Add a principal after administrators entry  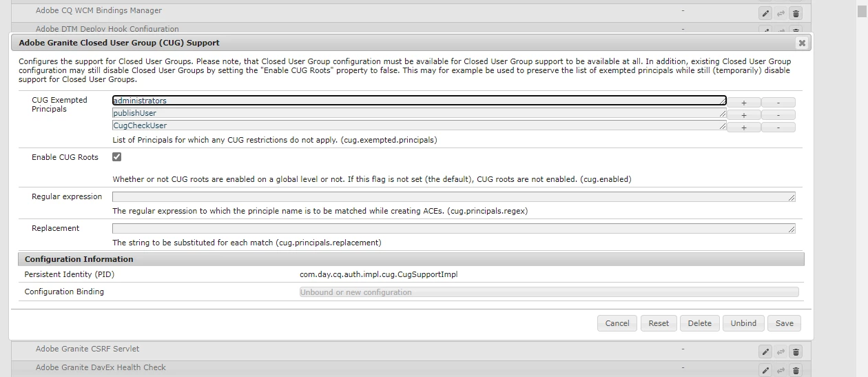pyautogui.click(x=744, y=103)
